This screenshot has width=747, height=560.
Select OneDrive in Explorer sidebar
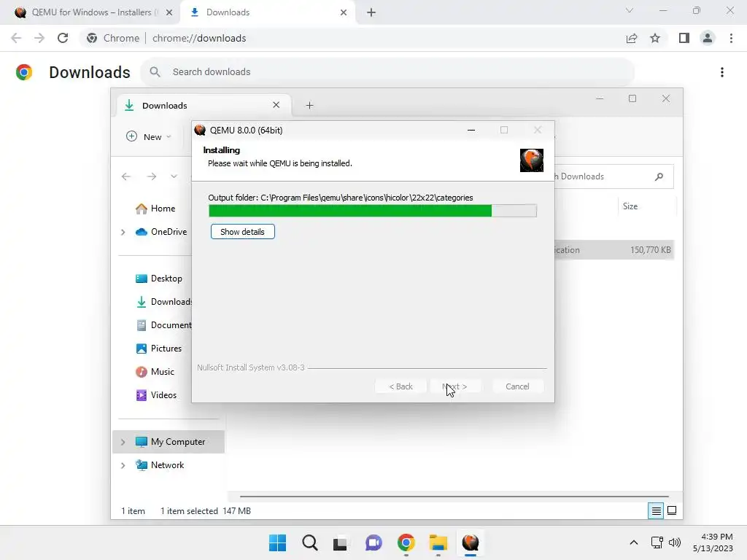161,232
